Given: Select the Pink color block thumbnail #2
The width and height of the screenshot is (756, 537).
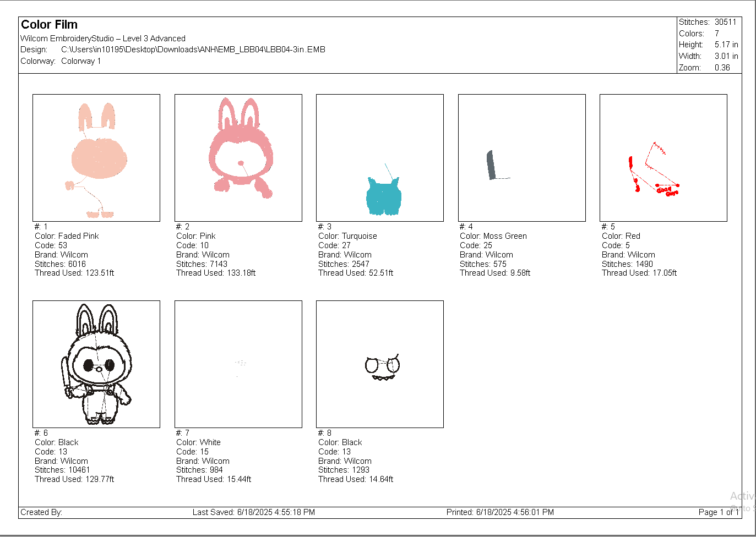Looking at the screenshot, I should pos(238,158).
